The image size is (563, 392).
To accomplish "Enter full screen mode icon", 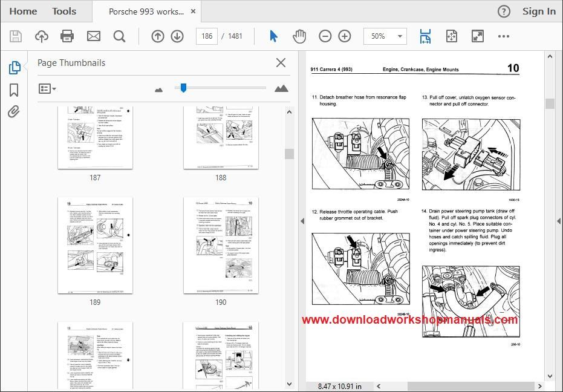I will pyautogui.click(x=478, y=36).
